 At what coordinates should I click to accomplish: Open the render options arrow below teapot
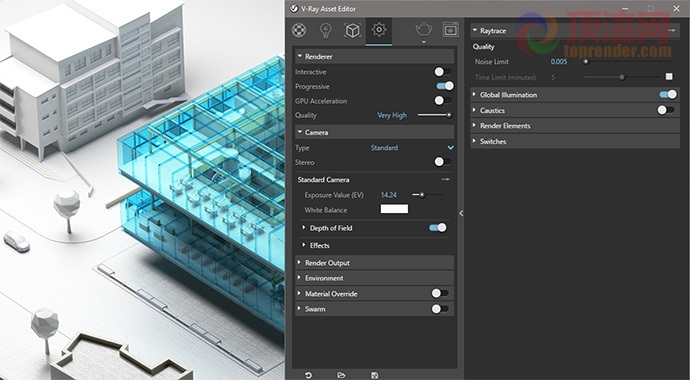coord(423,42)
